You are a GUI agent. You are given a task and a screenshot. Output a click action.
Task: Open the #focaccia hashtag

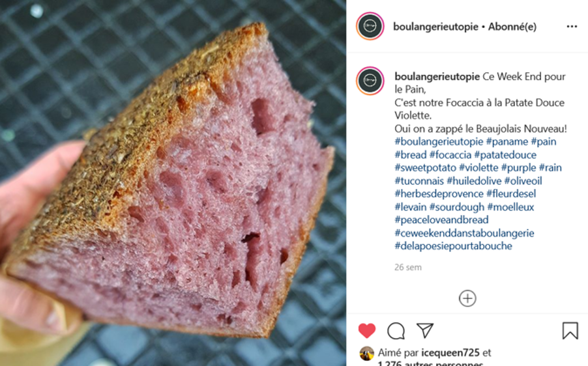click(450, 155)
